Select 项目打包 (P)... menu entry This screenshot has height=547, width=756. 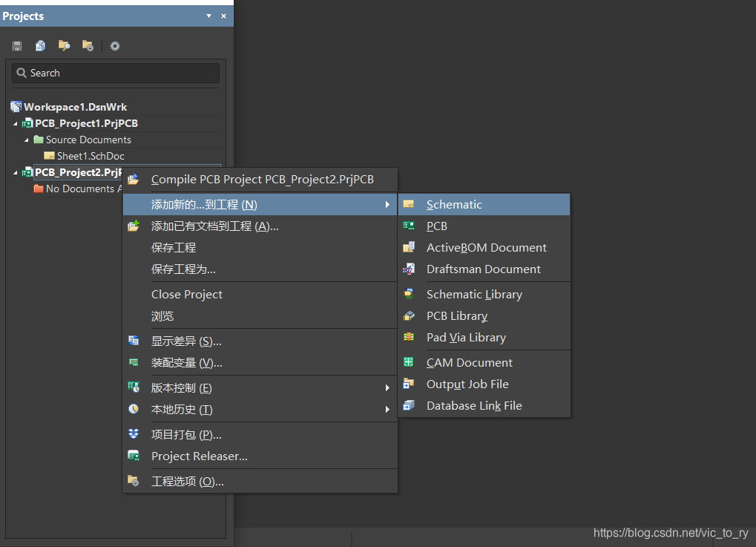tap(260, 435)
